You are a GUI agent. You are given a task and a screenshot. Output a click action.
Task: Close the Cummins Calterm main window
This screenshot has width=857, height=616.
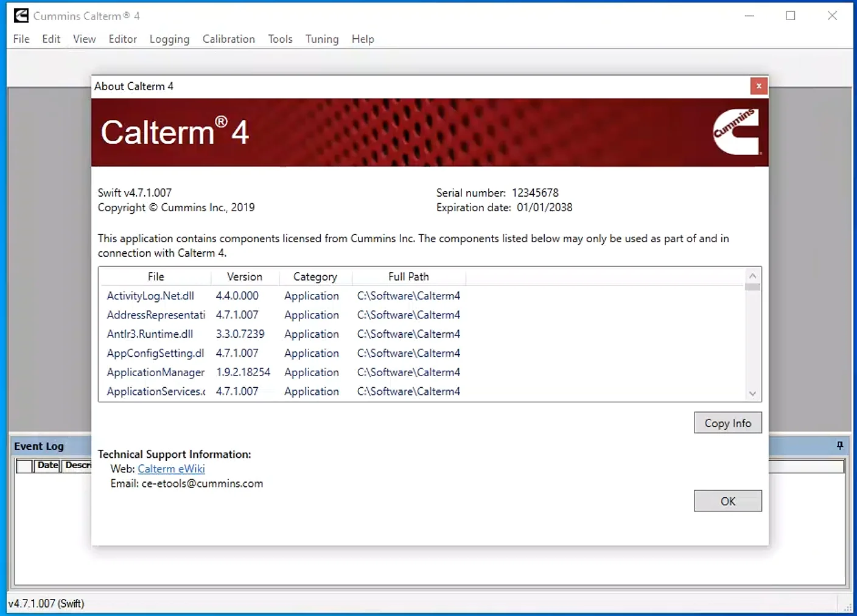pos(832,16)
